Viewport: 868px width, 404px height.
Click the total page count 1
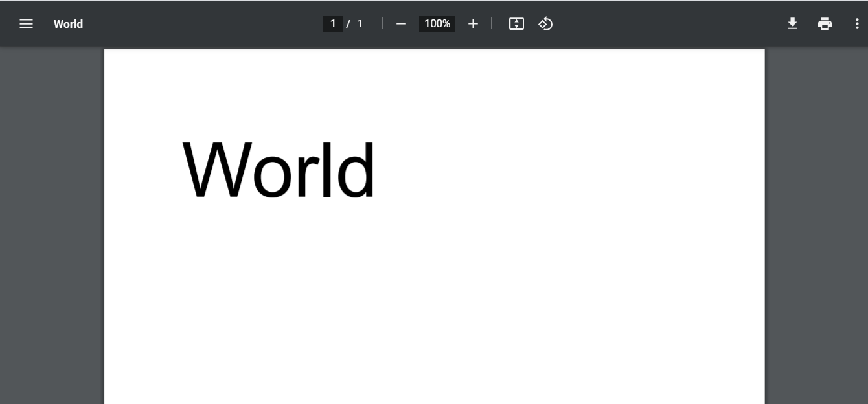coord(360,24)
